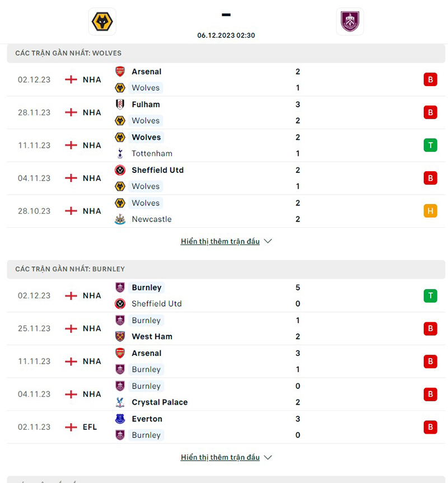Viewport: 448px width, 483px height.
Task: Click the Everton crest in the EFL match
Action: pyautogui.click(x=120, y=419)
